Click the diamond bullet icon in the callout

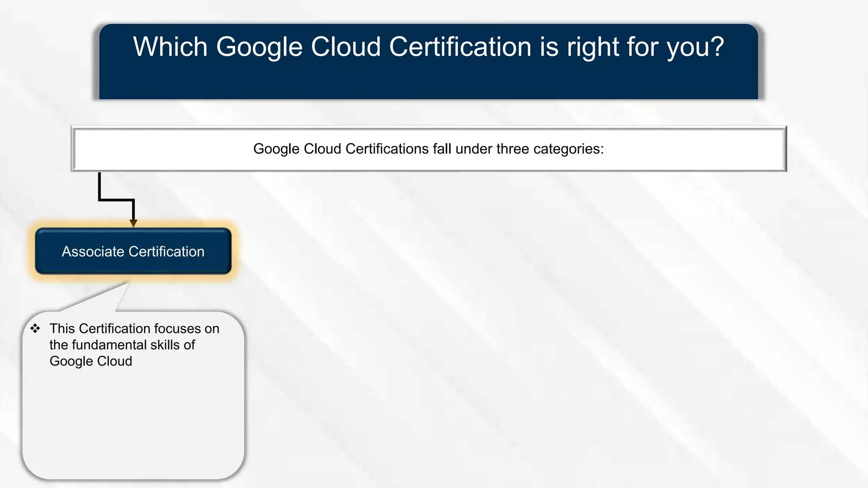tap(35, 328)
